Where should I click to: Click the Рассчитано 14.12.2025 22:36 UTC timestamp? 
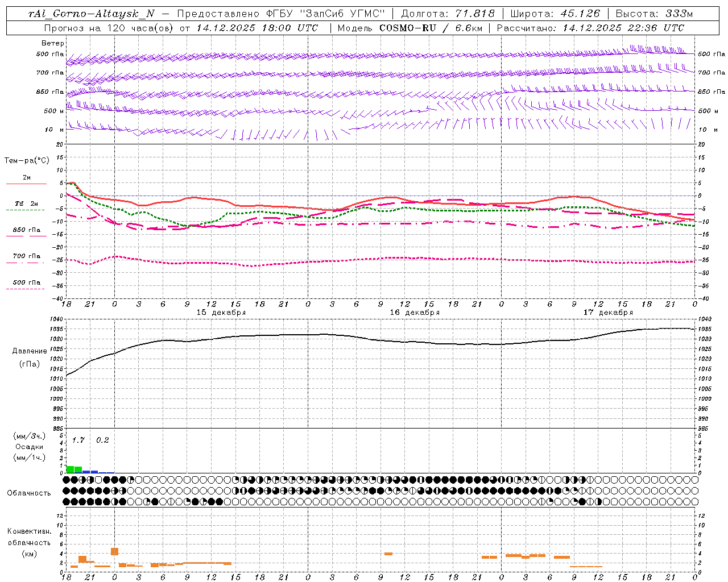click(x=590, y=28)
